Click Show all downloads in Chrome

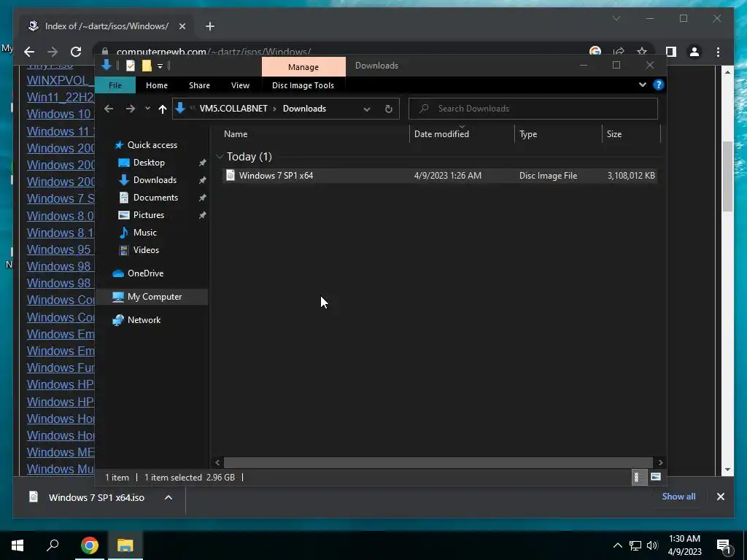(x=678, y=497)
